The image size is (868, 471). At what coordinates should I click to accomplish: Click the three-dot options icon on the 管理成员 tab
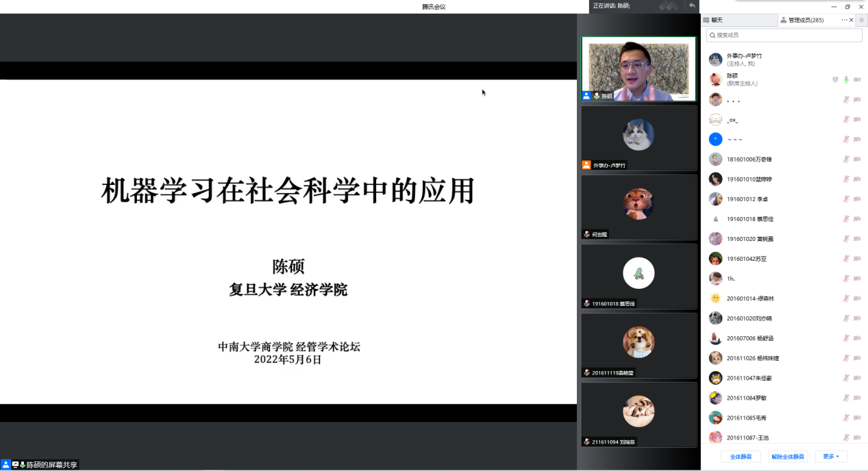point(844,20)
